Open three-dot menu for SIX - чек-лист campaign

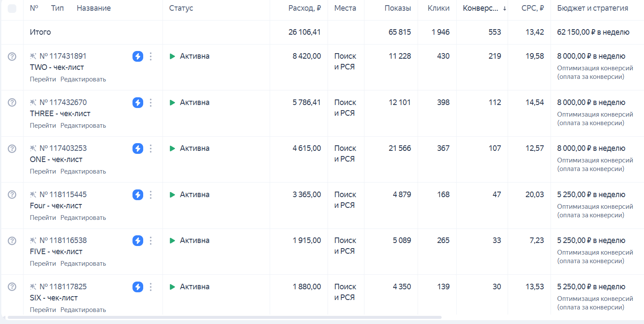click(150, 287)
